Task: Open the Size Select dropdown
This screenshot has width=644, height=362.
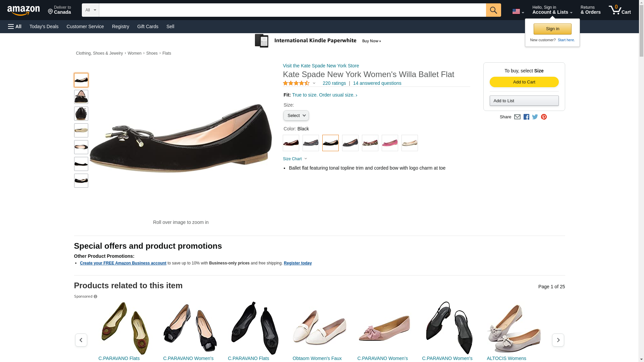Action: [x=296, y=116]
